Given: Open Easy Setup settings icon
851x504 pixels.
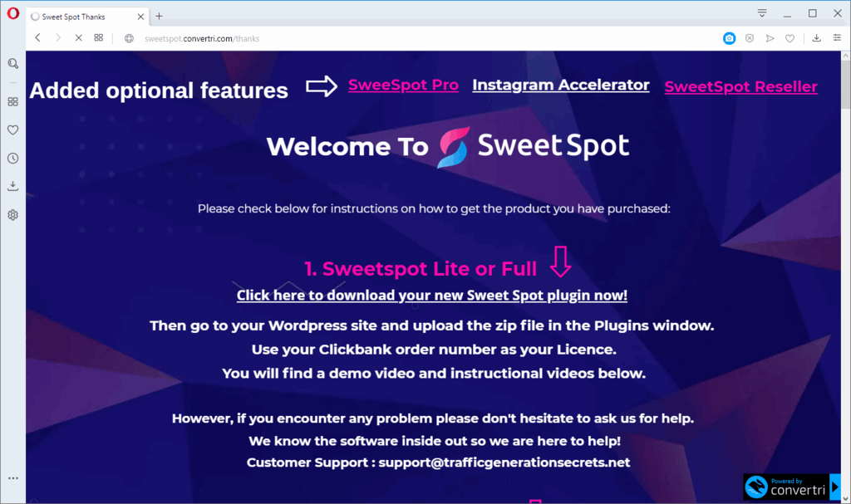Looking at the screenshot, I should (x=837, y=38).
